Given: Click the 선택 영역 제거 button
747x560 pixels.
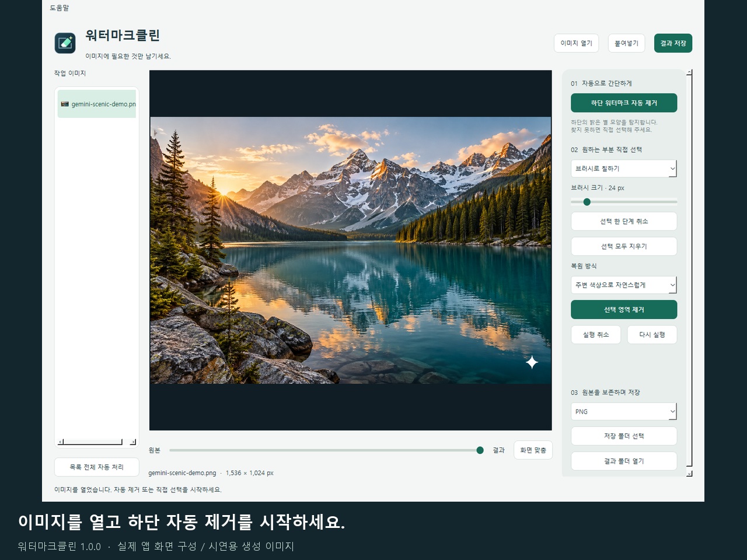Looking at the screenshot, I should point(624,310).
